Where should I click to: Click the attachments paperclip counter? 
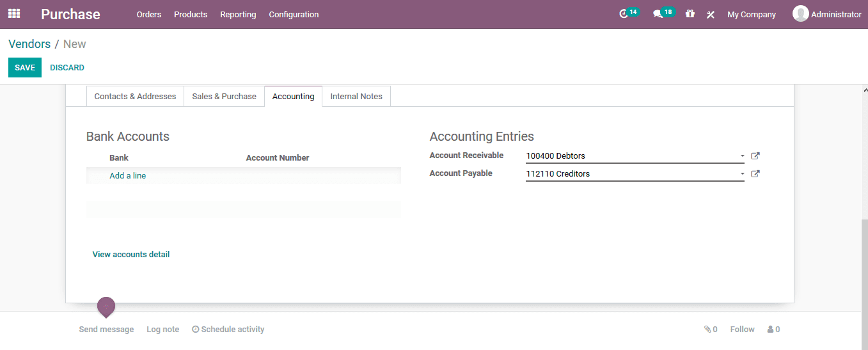tap(710, 330)
